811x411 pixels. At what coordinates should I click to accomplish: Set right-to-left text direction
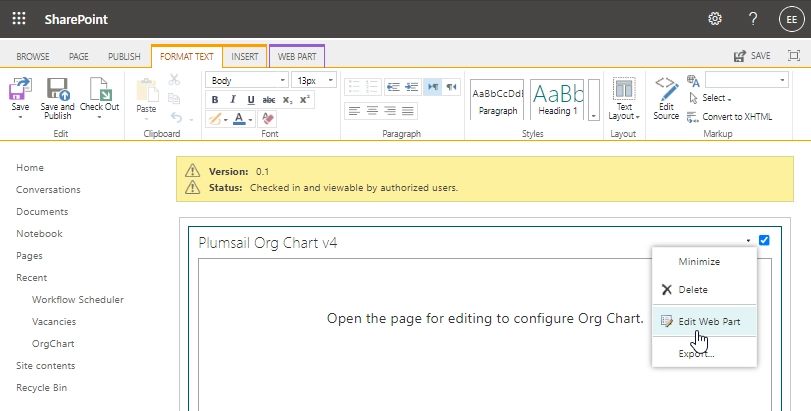451,87
